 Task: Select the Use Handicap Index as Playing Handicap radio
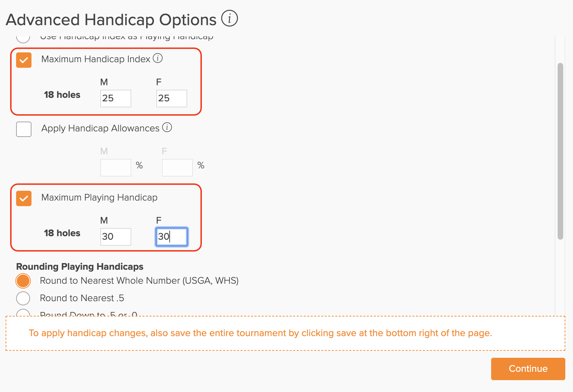[x=23, y=38]
